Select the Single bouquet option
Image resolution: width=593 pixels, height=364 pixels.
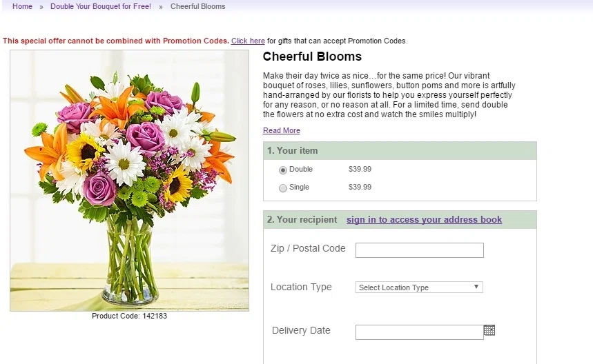click(x=283, y=188)
